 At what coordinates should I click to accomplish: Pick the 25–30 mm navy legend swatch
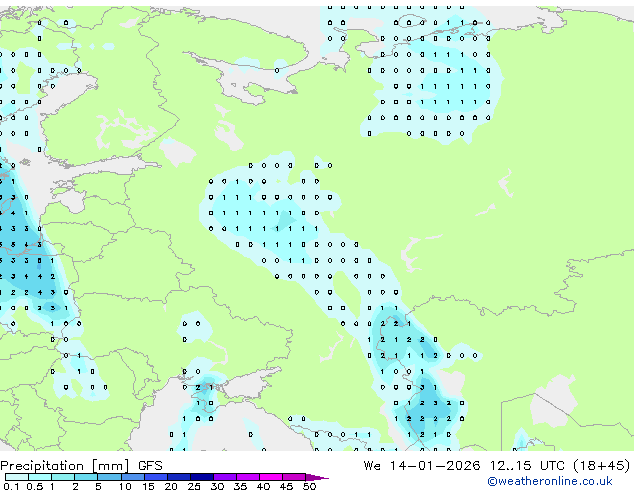pos(202,477)
